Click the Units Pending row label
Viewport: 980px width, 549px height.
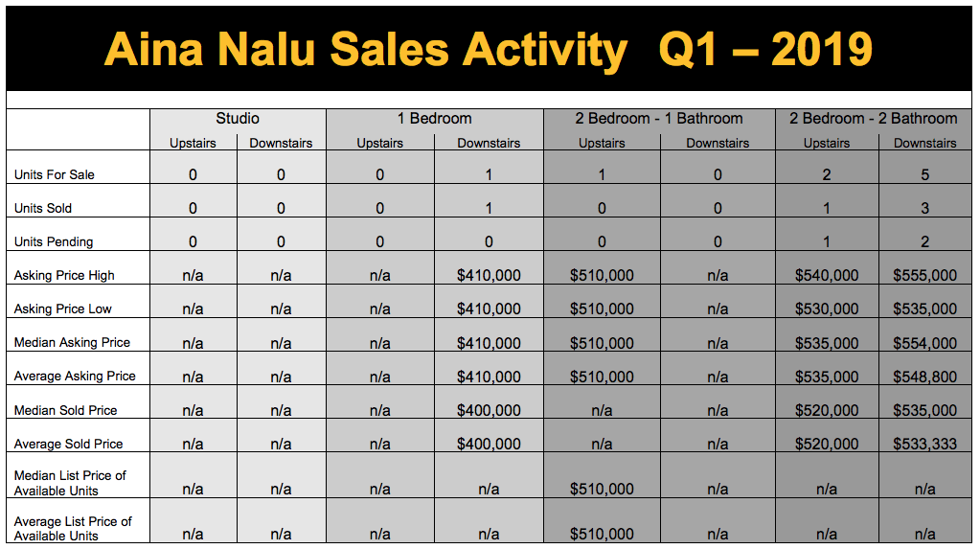54,242
